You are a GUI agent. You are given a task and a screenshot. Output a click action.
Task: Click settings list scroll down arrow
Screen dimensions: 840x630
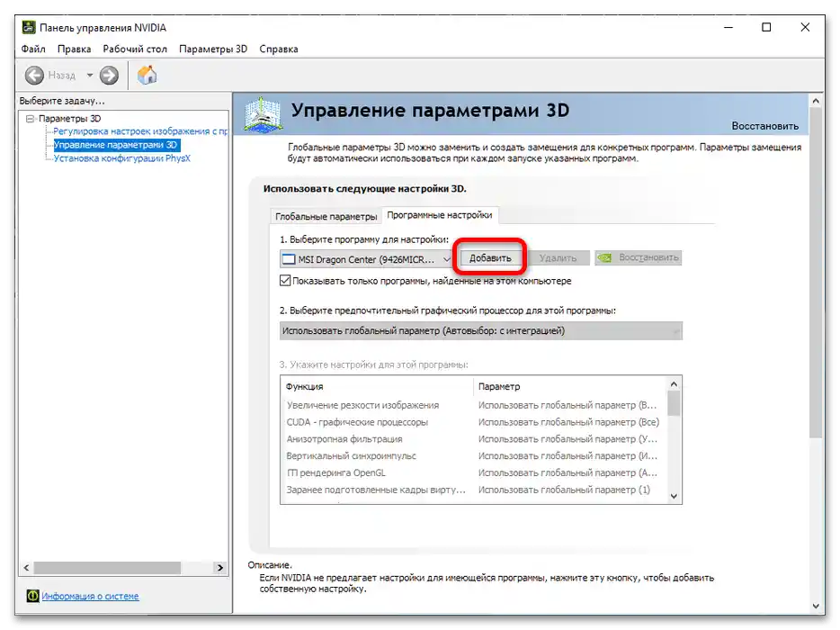(x=674, y=497)
